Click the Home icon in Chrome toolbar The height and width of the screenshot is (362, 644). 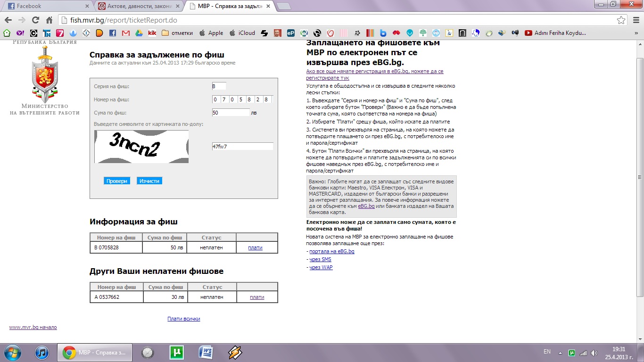click(49, 20)
